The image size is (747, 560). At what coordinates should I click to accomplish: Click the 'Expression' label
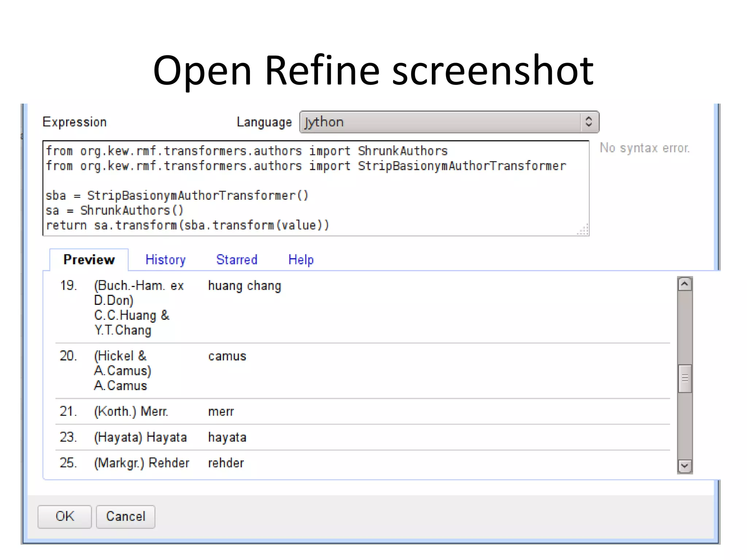tap(74, 122)
